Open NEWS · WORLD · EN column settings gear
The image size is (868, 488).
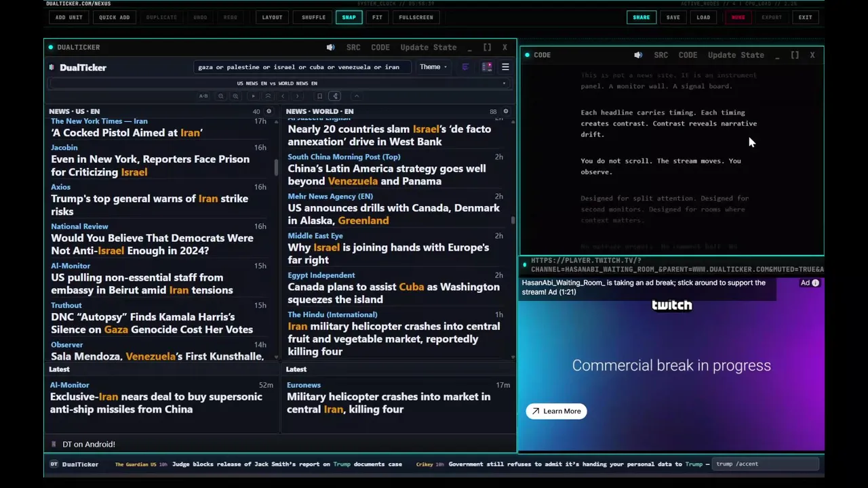coord(505,111)
